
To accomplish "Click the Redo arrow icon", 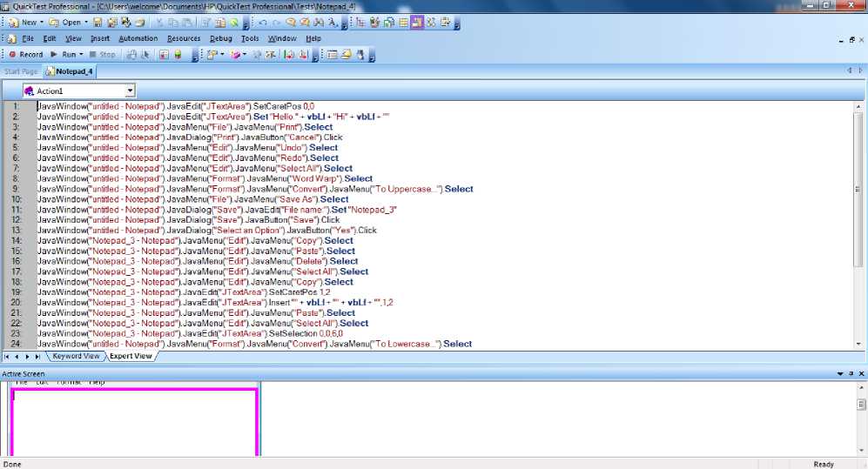I will [x=277, y=23].
